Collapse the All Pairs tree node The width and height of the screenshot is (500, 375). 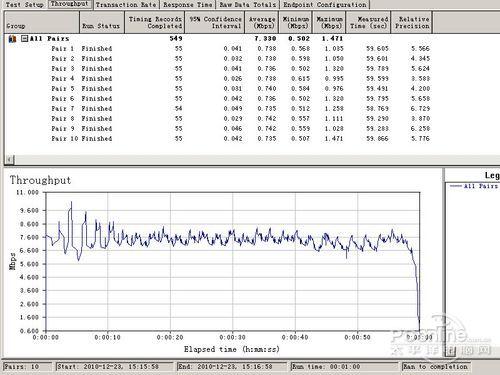tap(24, 39)
